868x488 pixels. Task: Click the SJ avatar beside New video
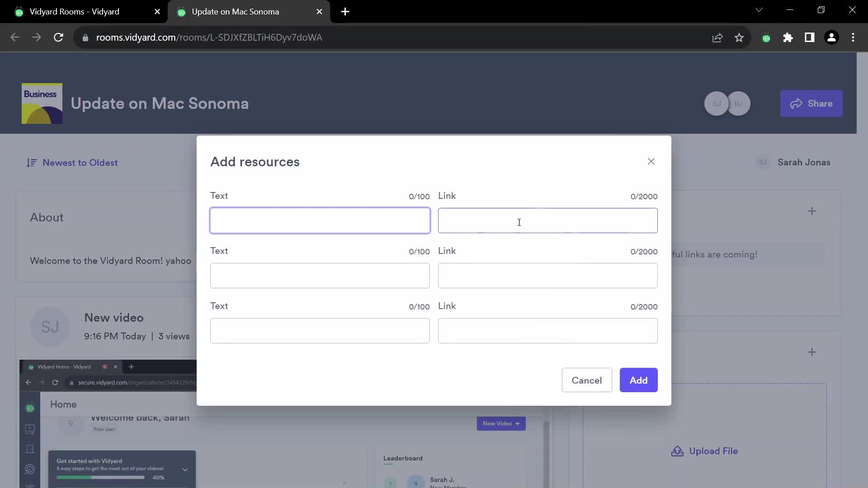point(50,327)
